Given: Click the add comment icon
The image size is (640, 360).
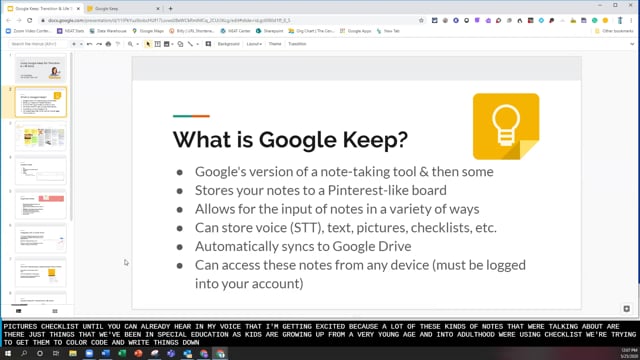Looking at the screenshot, I should pos(208,44).
